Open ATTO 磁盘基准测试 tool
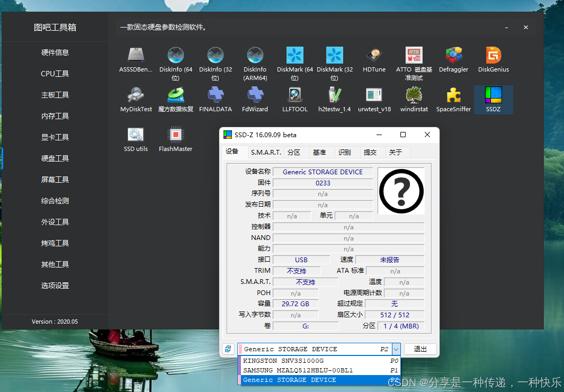564x392 pixels. click(414, 55)
